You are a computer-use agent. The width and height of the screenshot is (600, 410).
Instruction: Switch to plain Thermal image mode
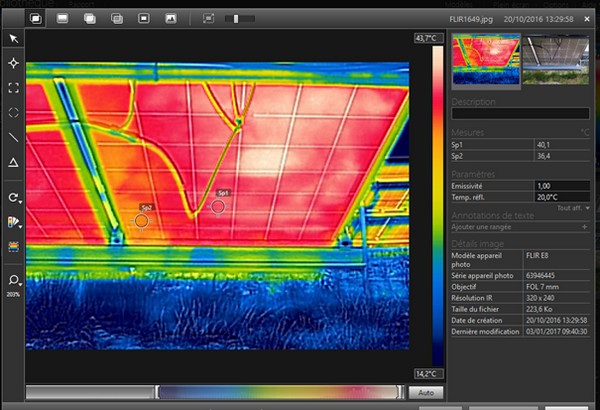click(62, 18)
